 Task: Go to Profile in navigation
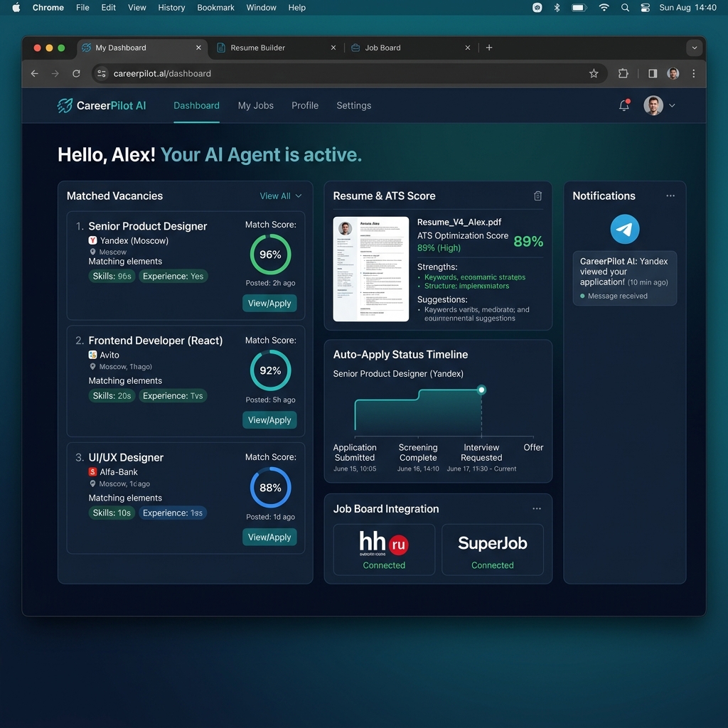click(304, 105)
